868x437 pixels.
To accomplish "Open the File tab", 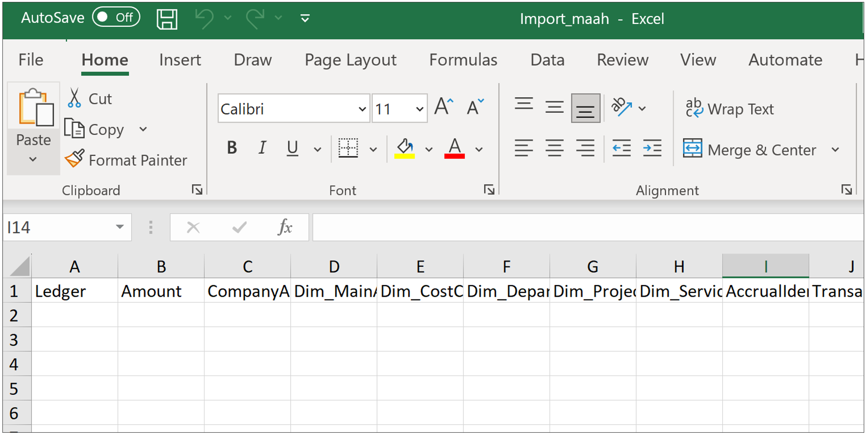I will [x=31, y=60].
